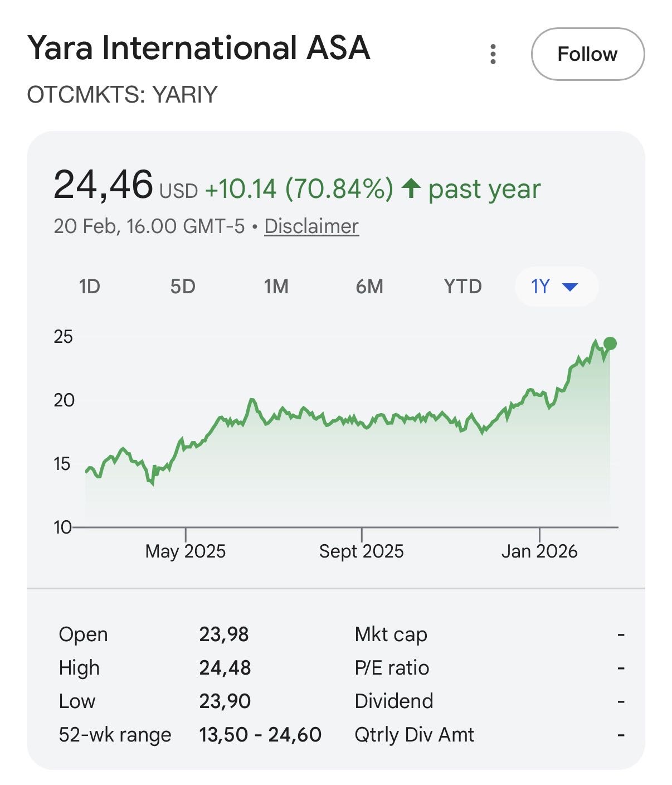Click the green up arrow icon
This screenshot has height=785, width=672.
[x=411, y=188]
